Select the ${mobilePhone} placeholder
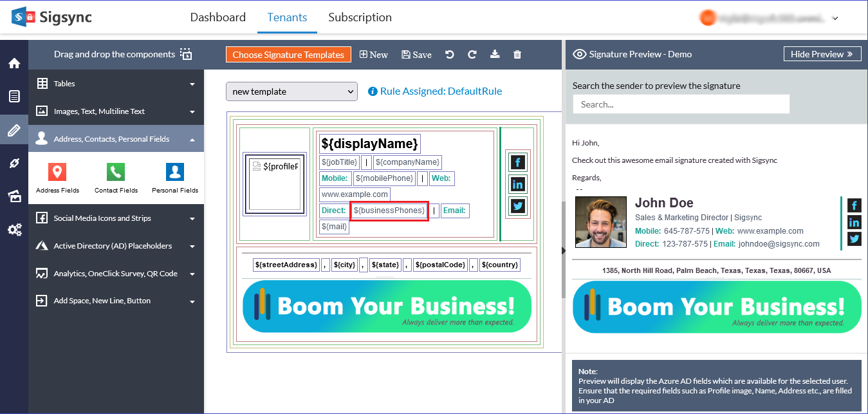Viewport: 868px width, 414px height. click(x=384, y=178)
